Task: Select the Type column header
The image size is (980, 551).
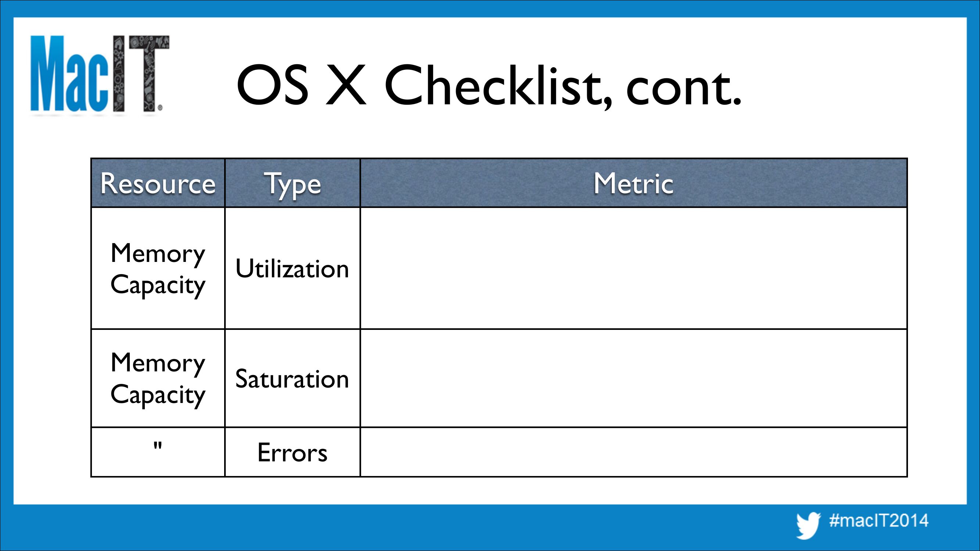Action: pos(292,183)
